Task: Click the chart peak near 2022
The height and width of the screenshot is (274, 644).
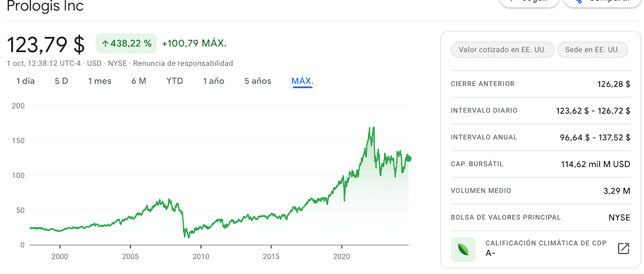Action: (x=373, y=128)
